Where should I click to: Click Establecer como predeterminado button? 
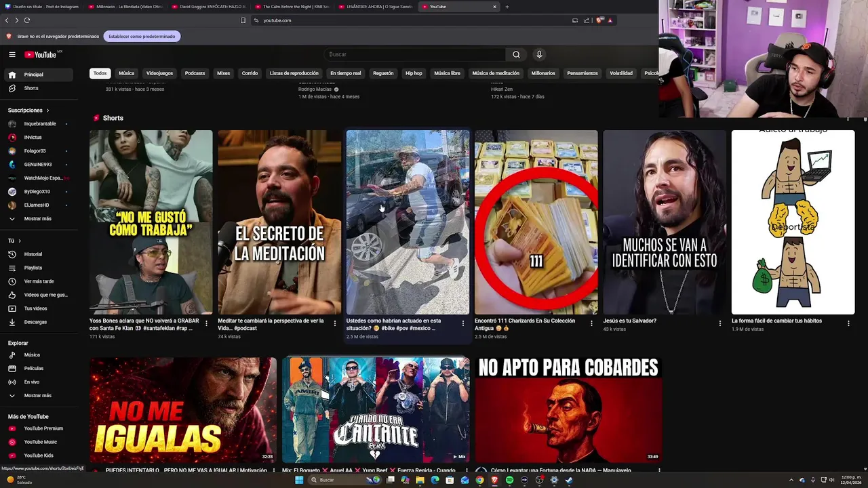pyautogui.click(x=142, y=36)
